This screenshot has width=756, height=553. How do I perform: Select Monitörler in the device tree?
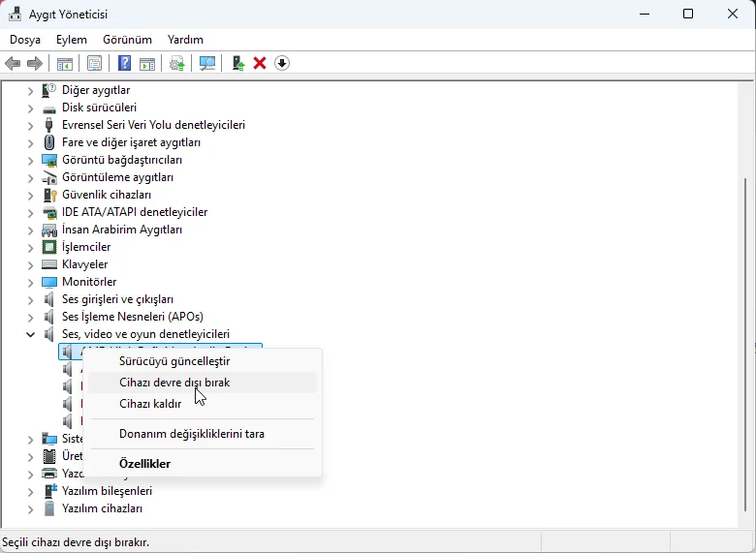pyautogui.click(x=89, y=282)
